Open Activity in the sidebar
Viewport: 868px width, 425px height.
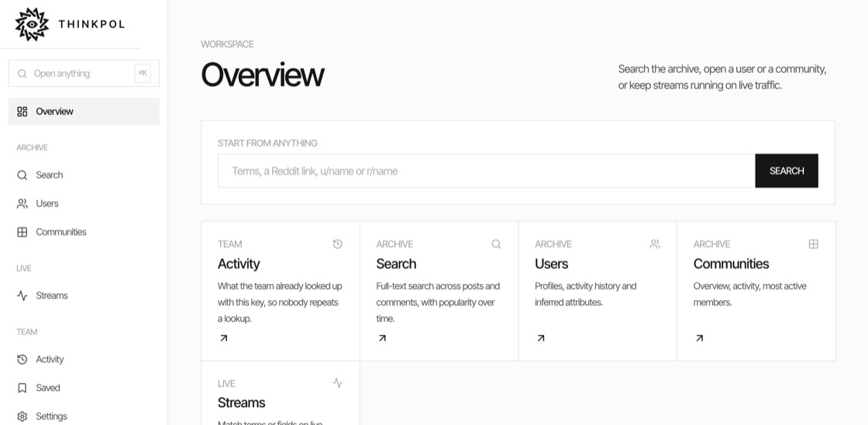point(84,359)
